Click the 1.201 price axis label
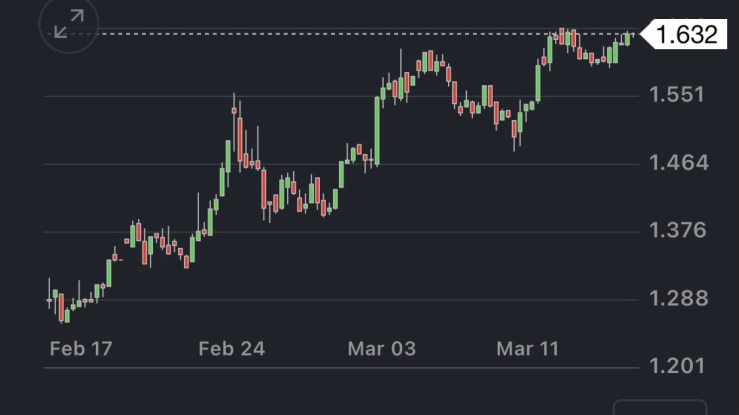Viewport: 739px width, 415px height. tap(677, 366)
